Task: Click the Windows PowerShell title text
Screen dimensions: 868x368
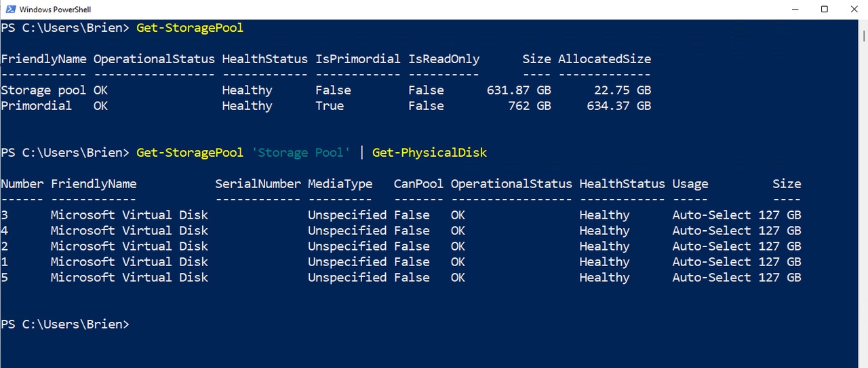Action: coord(55,10)
